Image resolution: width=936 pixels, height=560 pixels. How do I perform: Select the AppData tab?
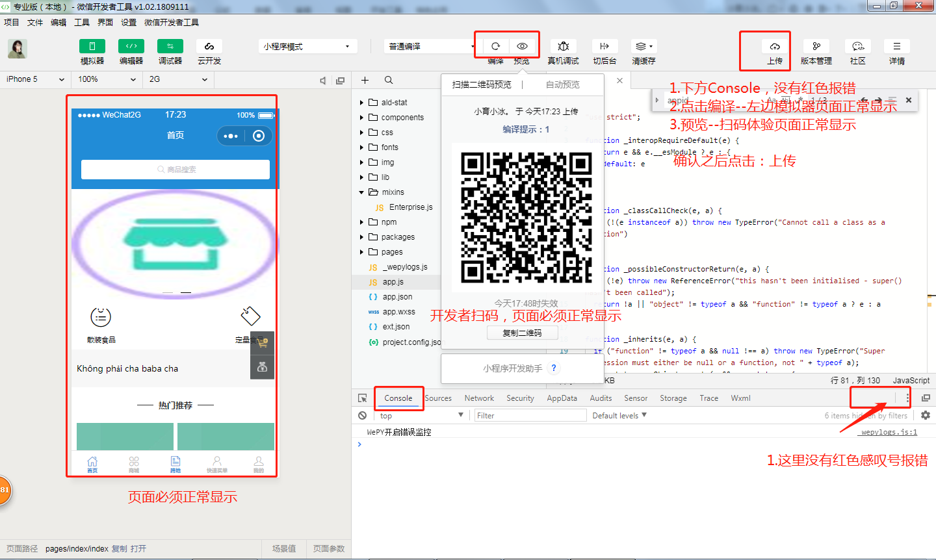(x=562, y=398)
